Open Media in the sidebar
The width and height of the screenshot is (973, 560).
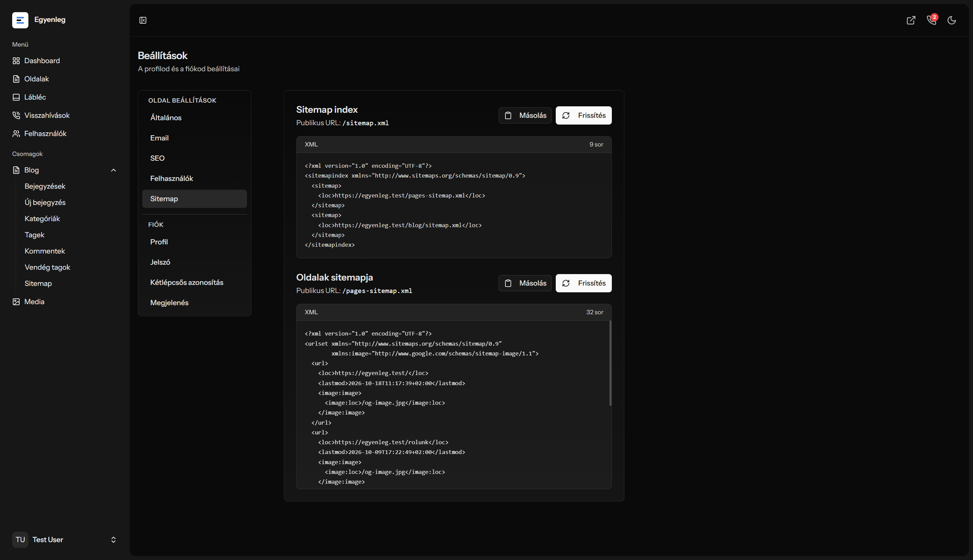[x=65, y=301]
